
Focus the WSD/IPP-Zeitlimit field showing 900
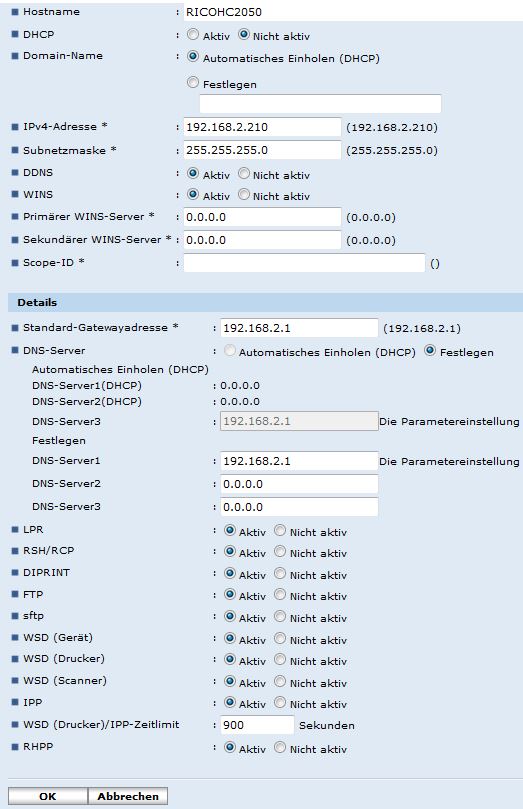(x=257, y=725)
